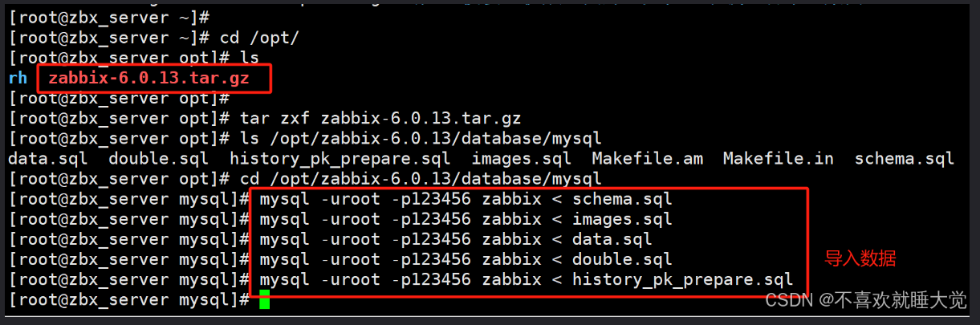The image size is (980, 325).
Task: Click the tar zxf command line
Action: 380,119
